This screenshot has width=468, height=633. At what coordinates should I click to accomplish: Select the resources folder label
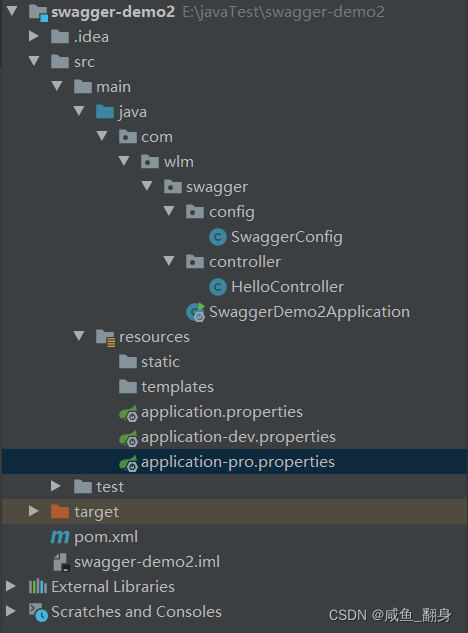(154, 337)
